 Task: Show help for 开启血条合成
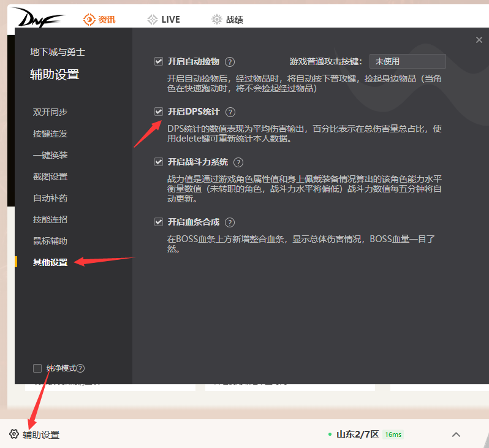point(230,222)
